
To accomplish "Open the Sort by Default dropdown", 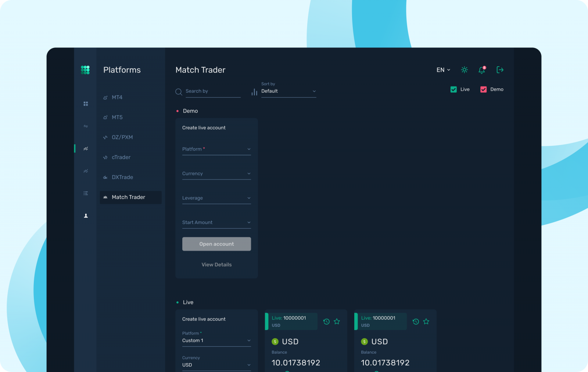I will point(288,91).
